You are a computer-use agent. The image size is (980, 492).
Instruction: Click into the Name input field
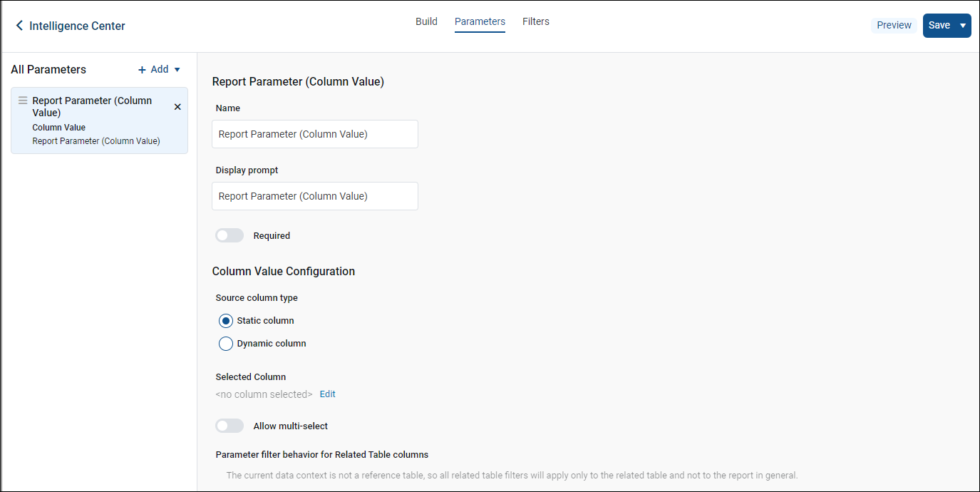(x=314, y=134)
